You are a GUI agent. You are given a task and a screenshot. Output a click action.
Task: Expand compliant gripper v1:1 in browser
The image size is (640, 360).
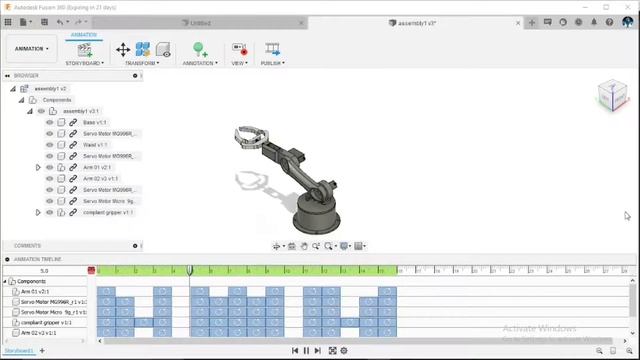[38, 213]
